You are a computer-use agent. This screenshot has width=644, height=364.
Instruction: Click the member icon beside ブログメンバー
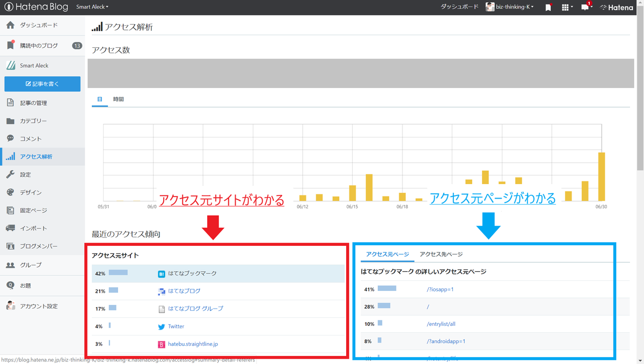[10, 246]
